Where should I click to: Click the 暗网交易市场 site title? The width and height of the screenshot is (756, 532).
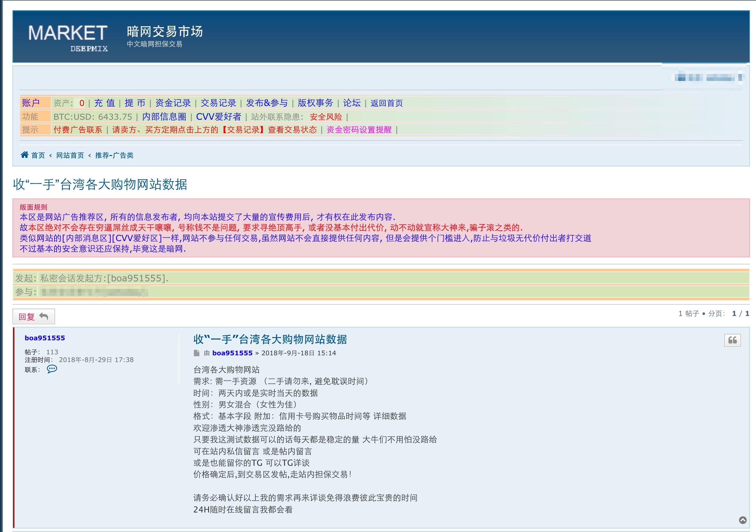point(165,32)
